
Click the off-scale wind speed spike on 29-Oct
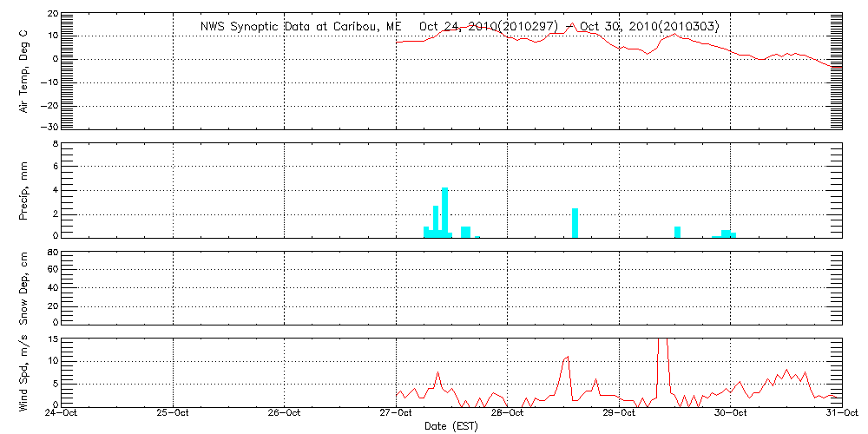pyautogui.click(x=662, y=356)
